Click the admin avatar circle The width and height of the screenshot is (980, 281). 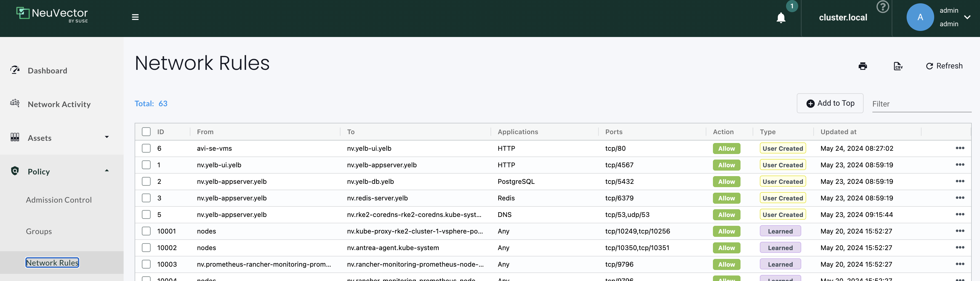pos(920,17)
